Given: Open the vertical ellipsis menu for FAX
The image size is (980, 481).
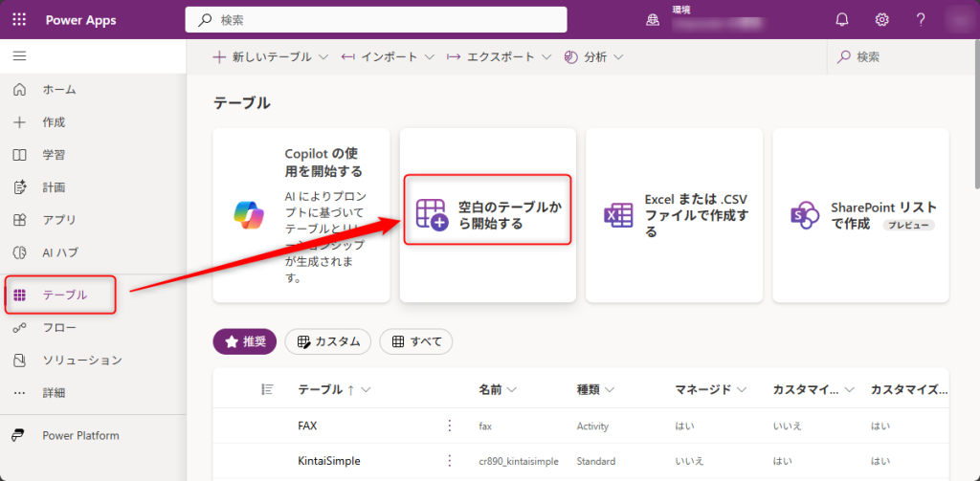Looking at the screenshot, I should pyautogui.click(x=450, y=426).
